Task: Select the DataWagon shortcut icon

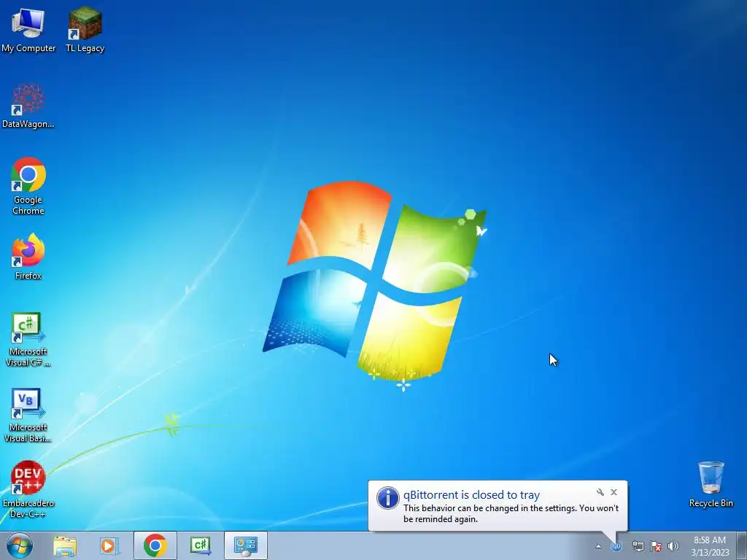Action: point(28,106)
